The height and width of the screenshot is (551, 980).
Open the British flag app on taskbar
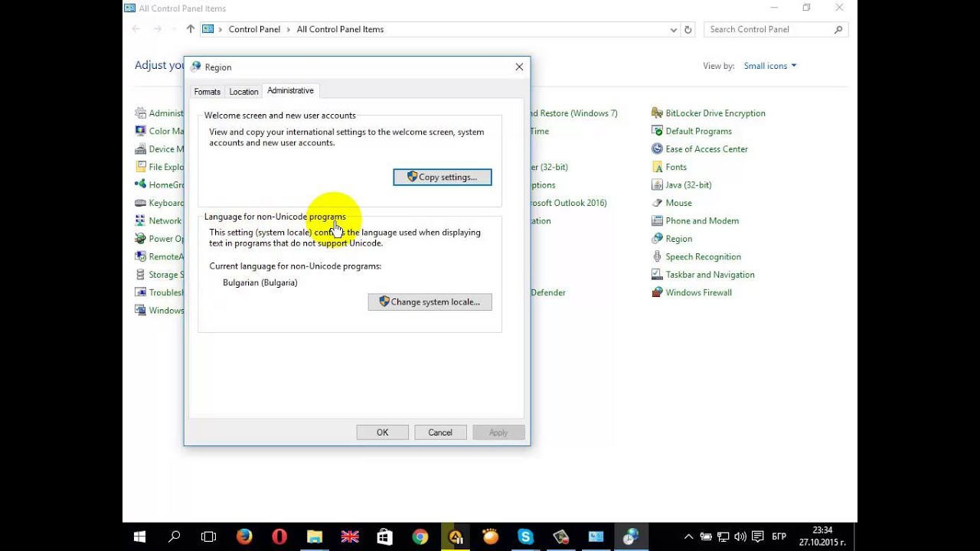click(x=350, y=536)
